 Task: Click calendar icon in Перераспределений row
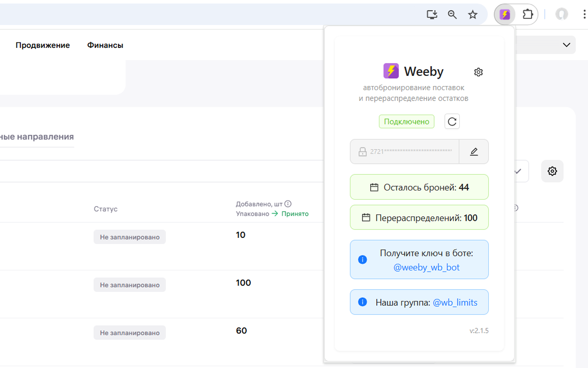(x=366, y=218)
